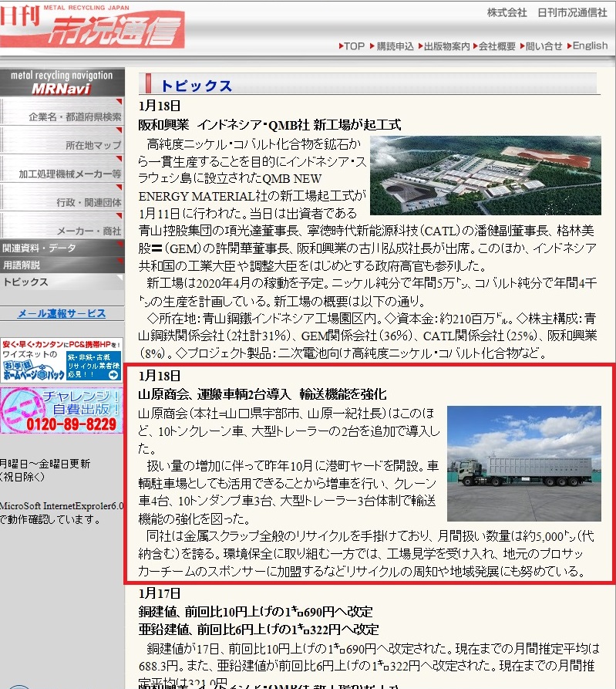The height and width of the screenshot is (689, 616).
Task: Open the 出版物案内 navigation link
Action: (x=444, y=46)
